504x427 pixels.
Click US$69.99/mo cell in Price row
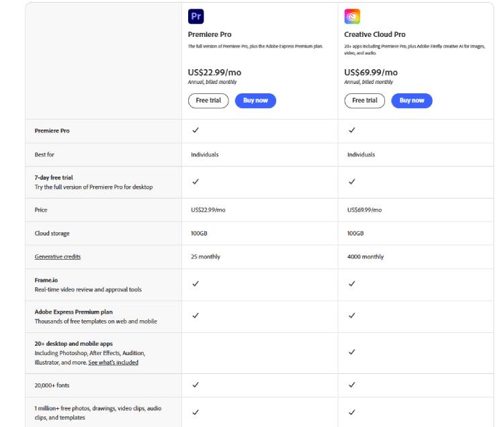coord(364,210)
